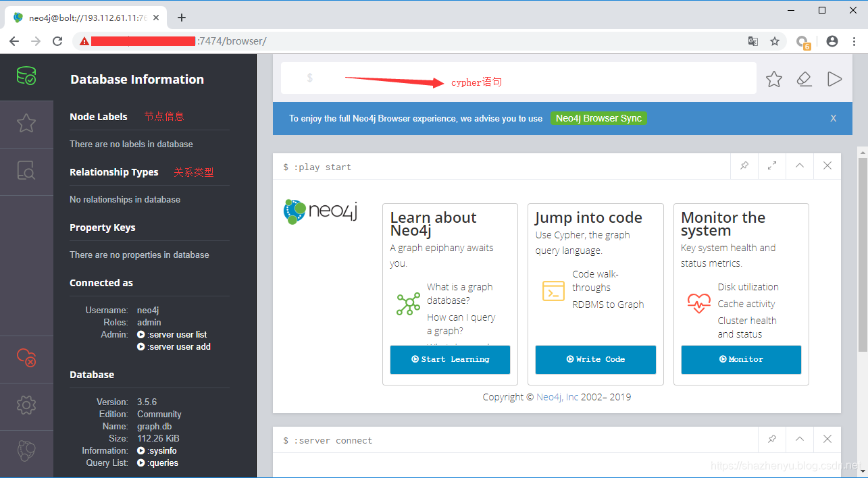The width and height of the screenshot is (868, 478).
Task: Click the Neo4j Browser Sync button
Action: tap(598, 118)
